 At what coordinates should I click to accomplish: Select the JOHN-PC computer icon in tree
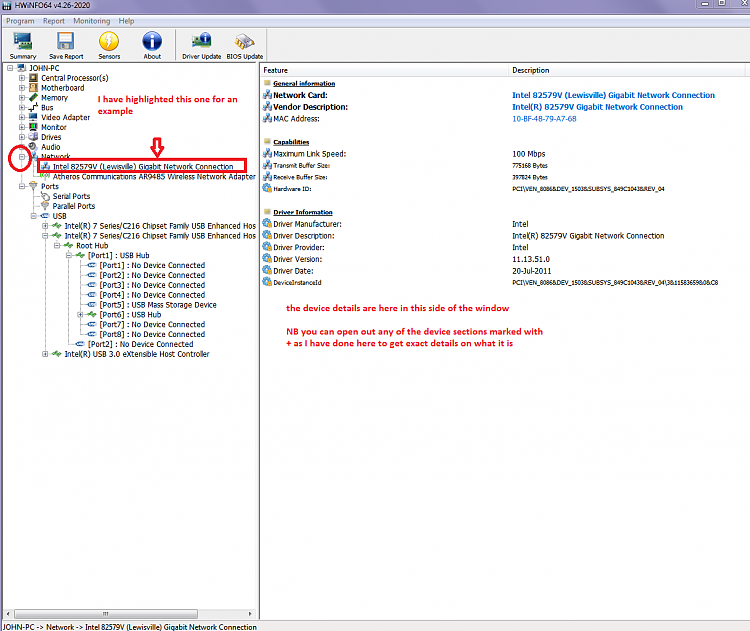click(x=22, y=68)
